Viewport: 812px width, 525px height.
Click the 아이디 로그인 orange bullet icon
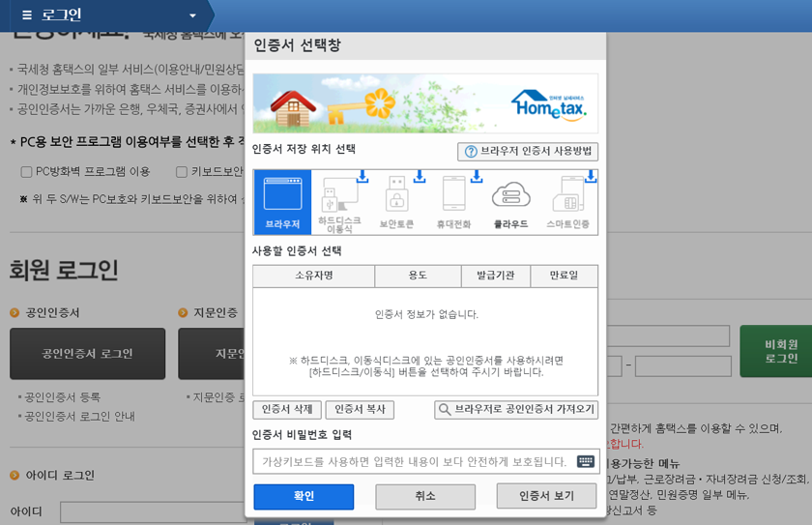click(14, 476)
